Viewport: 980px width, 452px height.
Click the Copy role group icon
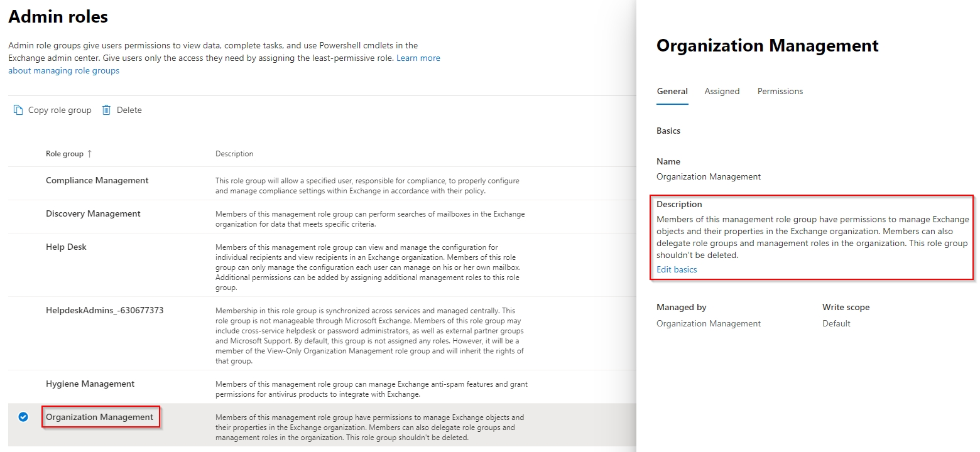point(18,110)
